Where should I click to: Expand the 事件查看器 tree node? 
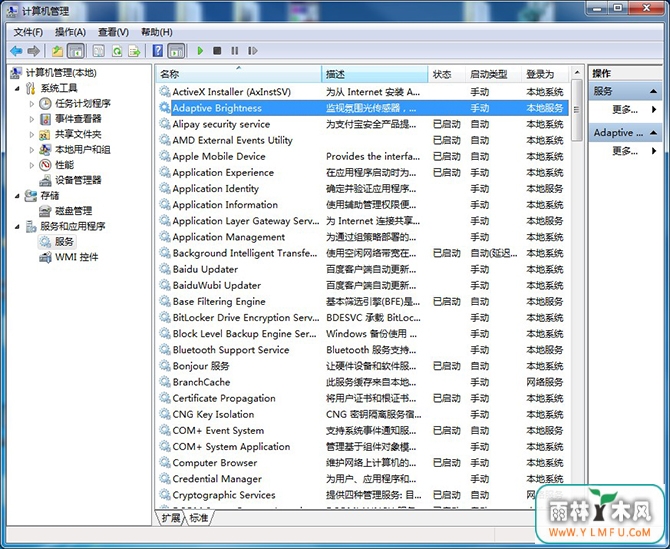tap(32, 119)
